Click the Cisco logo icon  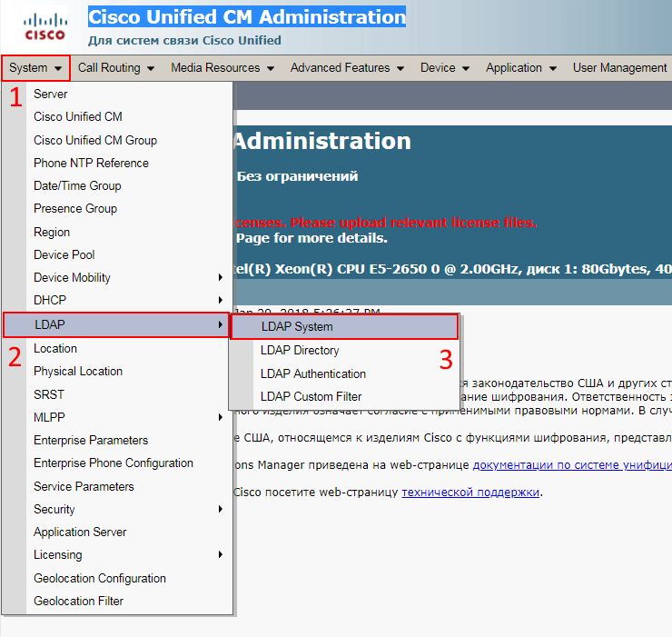pos(44,27)
